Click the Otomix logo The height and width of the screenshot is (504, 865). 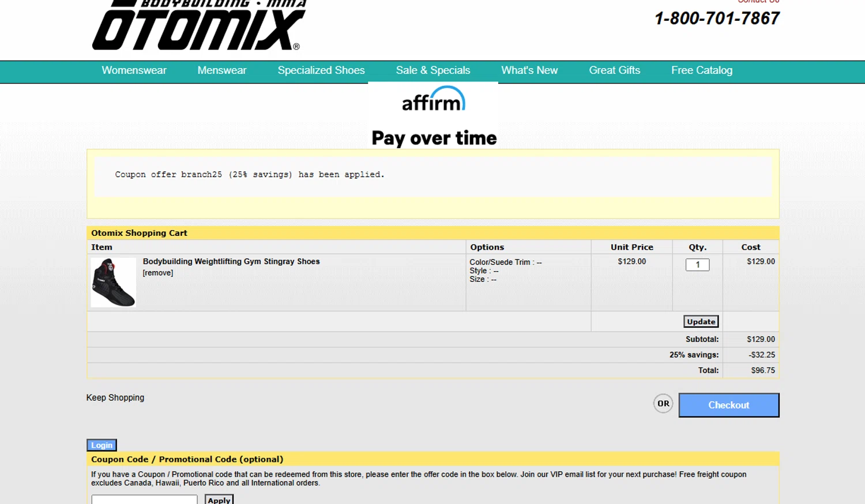click(x=200, y=25)
